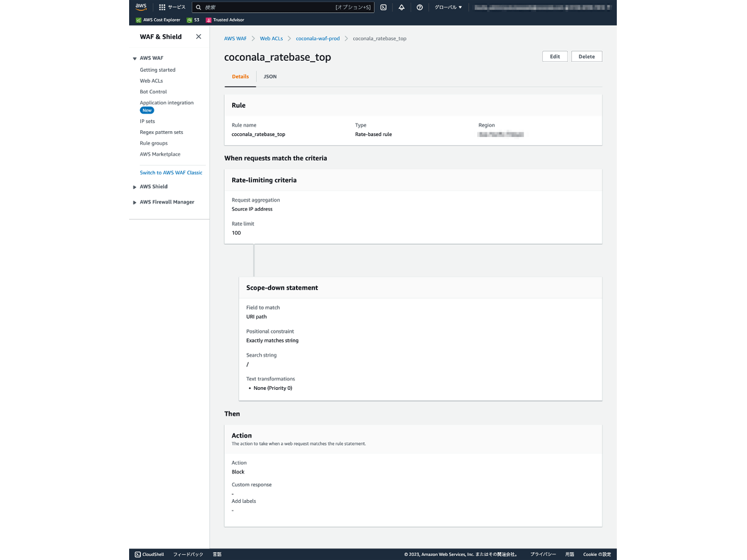
Task: Launch CloudShell from the top navigation bar
Action: (x=384, y=7)
